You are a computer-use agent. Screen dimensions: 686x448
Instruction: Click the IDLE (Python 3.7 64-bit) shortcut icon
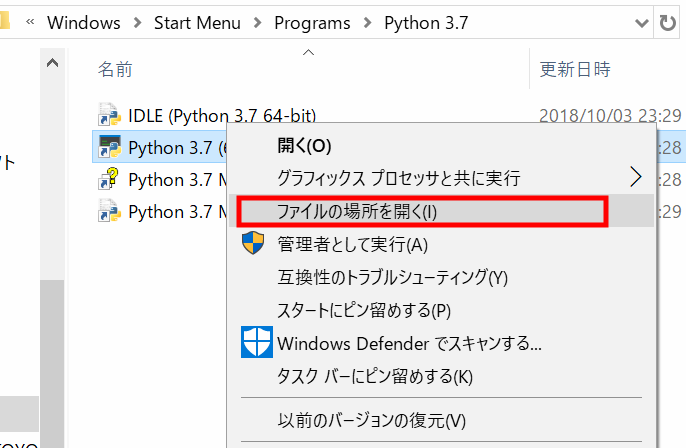(109, 115)
